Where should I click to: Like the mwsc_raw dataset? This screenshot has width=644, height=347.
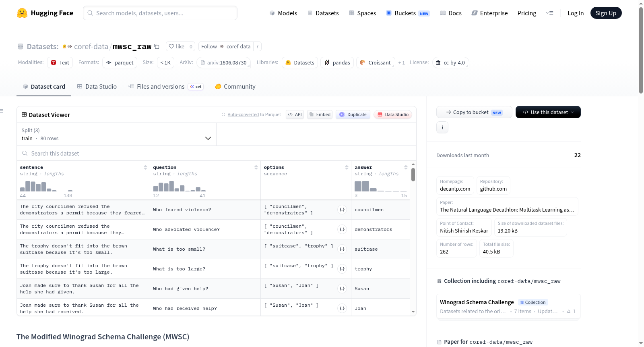pyautogui.click(x=176, y=46)
